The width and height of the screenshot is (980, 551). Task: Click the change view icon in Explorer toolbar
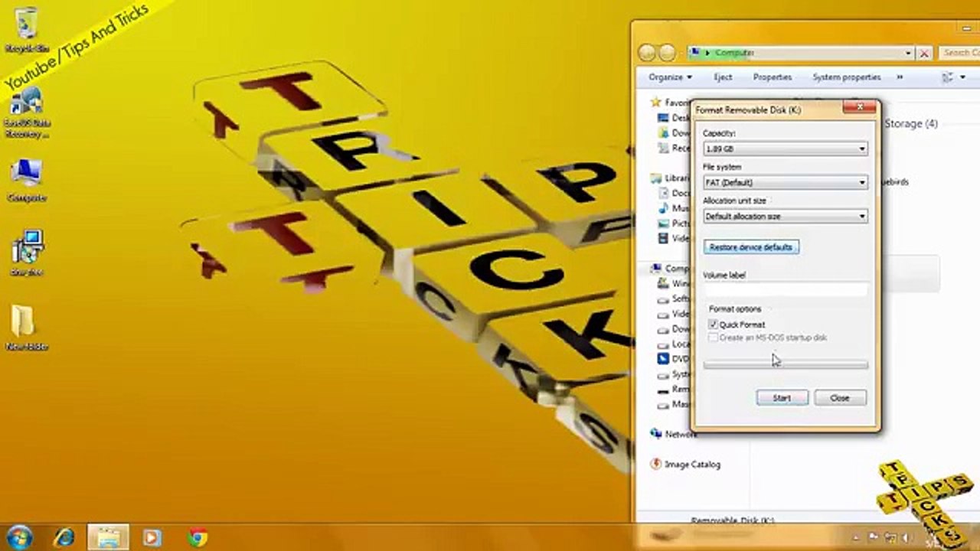[x=948, y=77]
